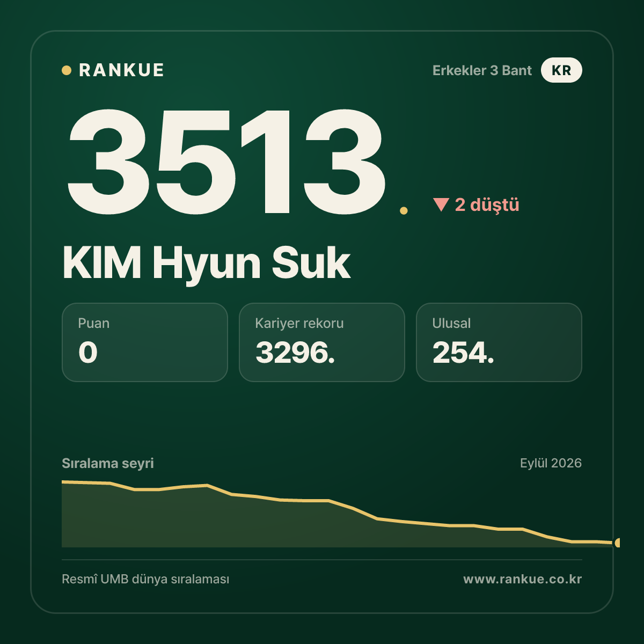Open the Ulusal ranking card

[x=499, y=342]
